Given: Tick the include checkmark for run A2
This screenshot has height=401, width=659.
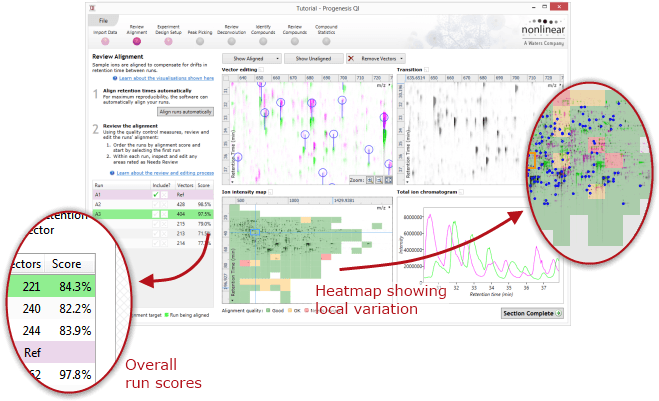Looking at the screenshot, I should pos(156,204).
